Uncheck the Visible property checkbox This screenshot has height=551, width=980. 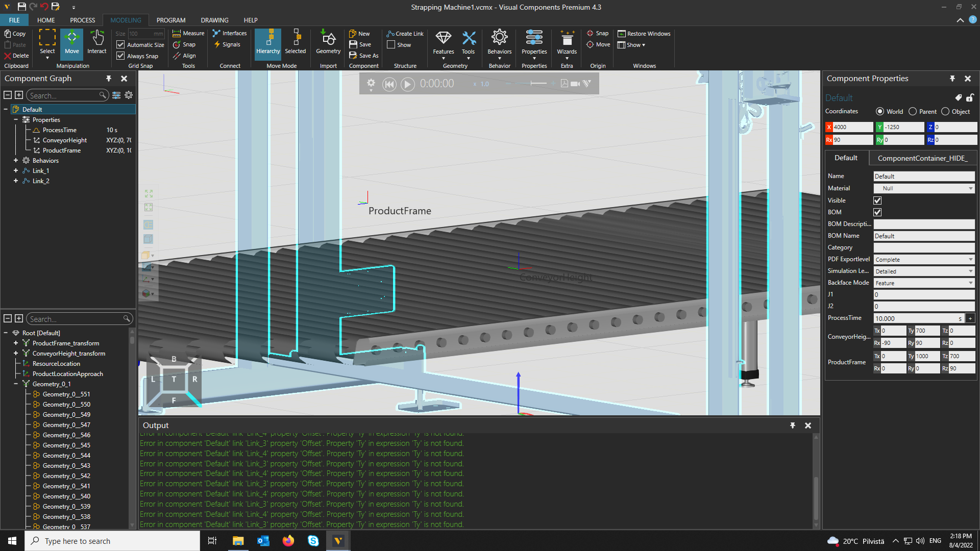(877, 201)
